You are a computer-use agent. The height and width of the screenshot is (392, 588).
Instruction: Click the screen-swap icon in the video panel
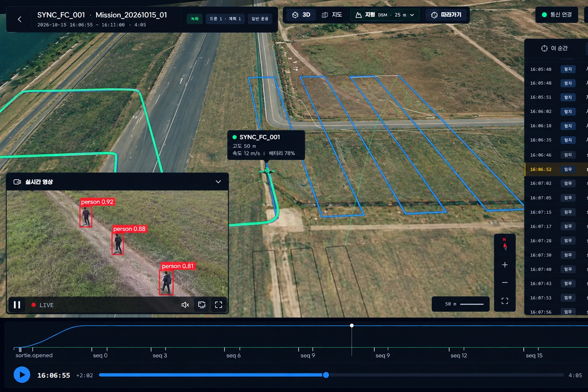coord(202,305)
